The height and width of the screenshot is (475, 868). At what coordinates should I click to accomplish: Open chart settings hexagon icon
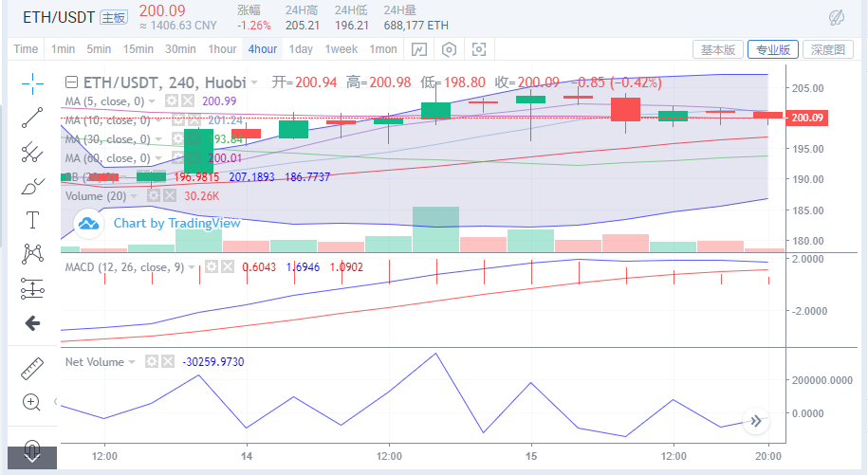pos(449,49)
